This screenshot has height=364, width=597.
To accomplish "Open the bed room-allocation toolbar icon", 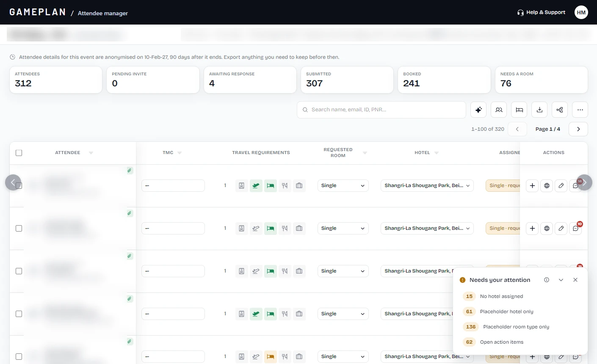I will click(519, 110).
